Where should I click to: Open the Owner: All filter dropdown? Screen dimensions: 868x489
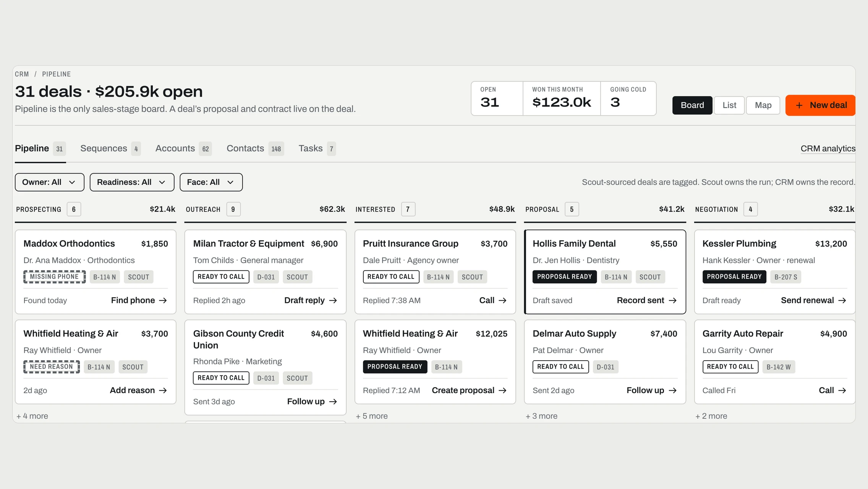50,182
